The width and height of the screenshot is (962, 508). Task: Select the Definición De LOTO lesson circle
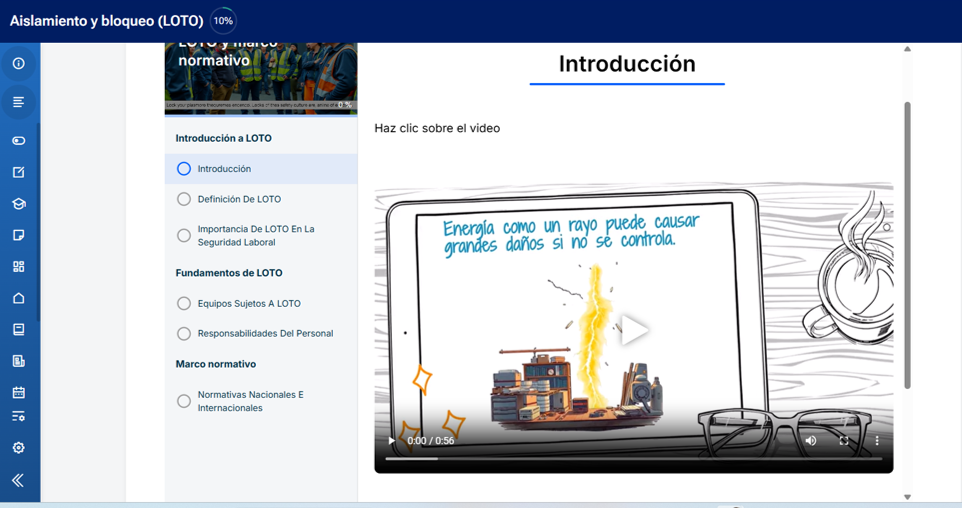[x=184, y=199]
